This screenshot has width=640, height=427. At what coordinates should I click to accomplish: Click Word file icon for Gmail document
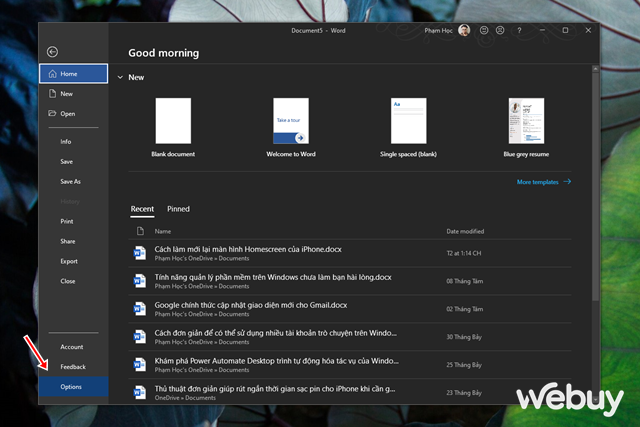[x=140, y=309]
